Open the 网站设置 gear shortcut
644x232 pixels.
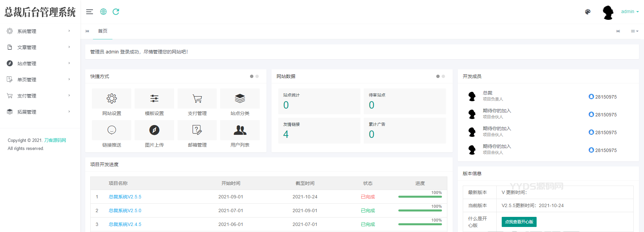(x=111, y=99)
